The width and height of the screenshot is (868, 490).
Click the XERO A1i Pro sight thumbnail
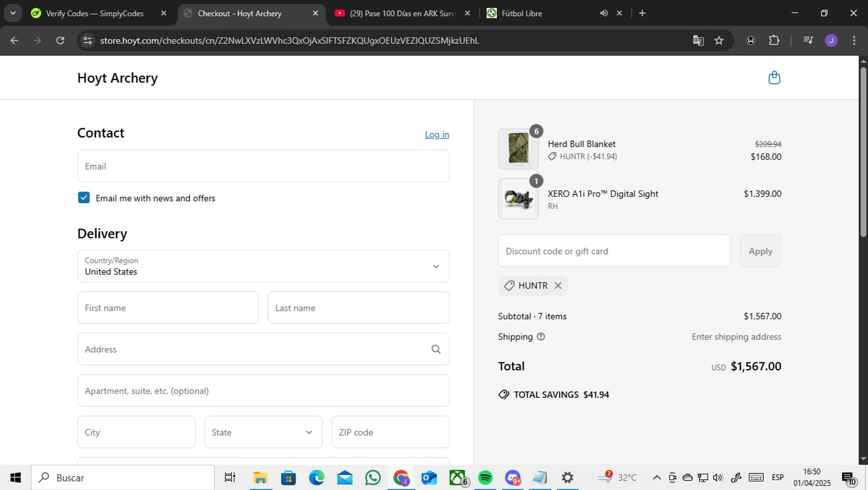point(518,198)
